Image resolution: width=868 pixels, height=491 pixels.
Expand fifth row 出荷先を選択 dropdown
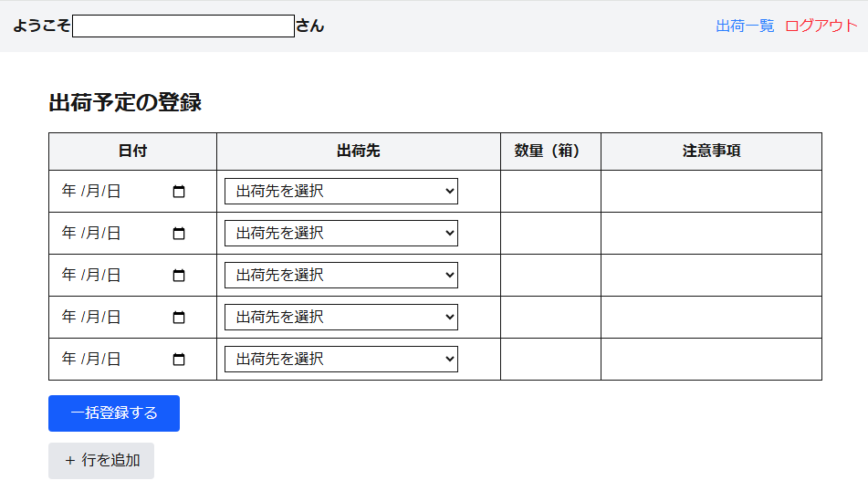coord(341,360)
